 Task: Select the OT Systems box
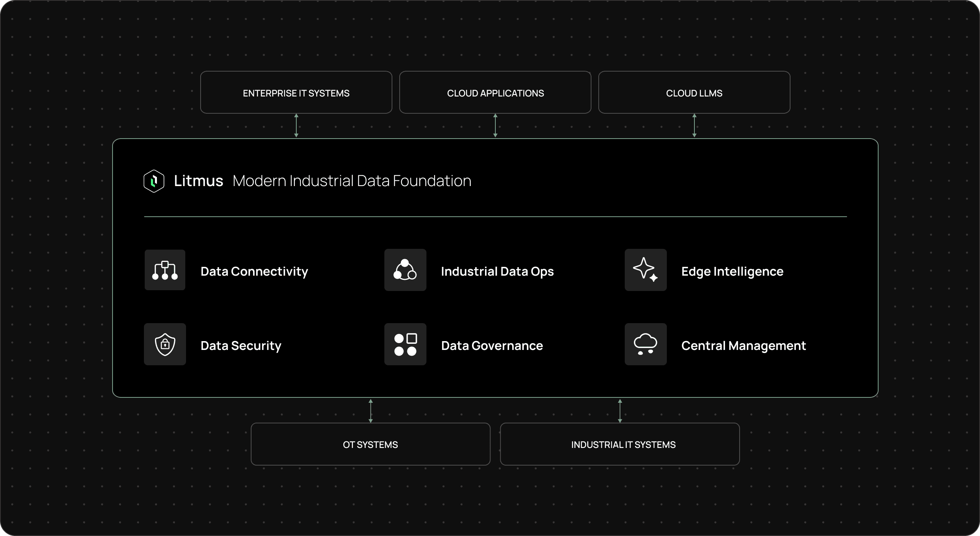[370, 444]
